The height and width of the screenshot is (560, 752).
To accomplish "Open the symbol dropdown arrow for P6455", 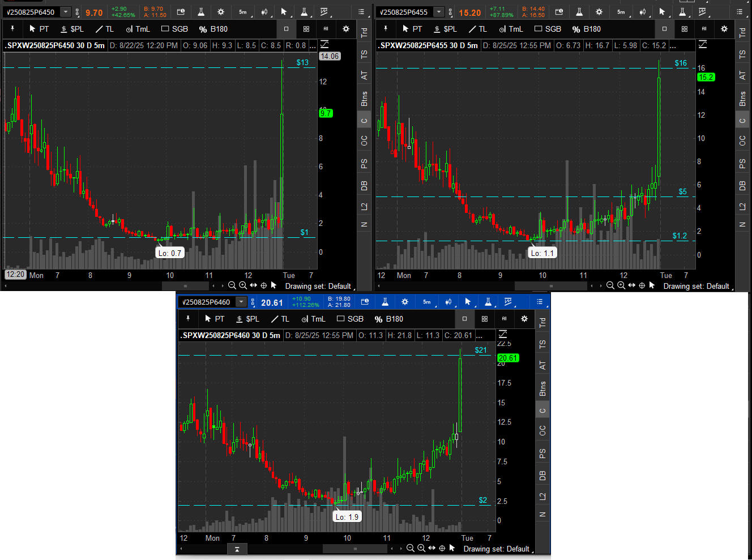I will (439, 12).
